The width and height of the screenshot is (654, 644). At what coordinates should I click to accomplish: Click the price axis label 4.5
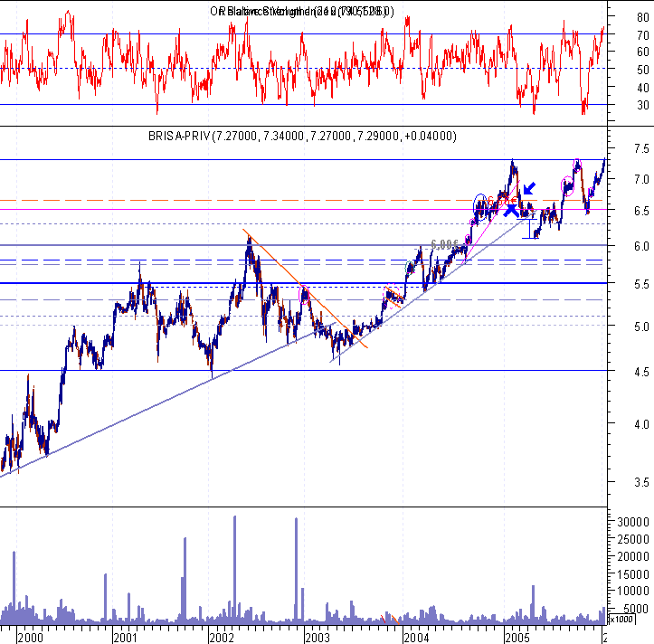(x=641, y=372)
